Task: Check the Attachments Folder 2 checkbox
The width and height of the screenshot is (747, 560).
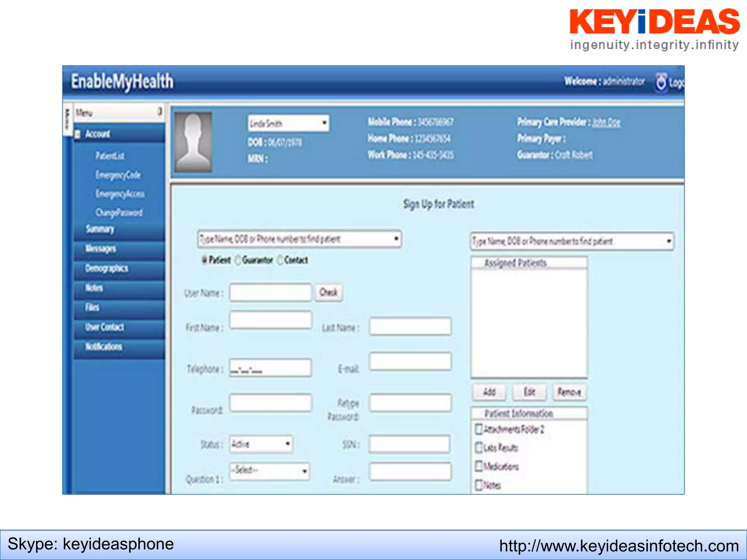Action: (x=479, y=429)
